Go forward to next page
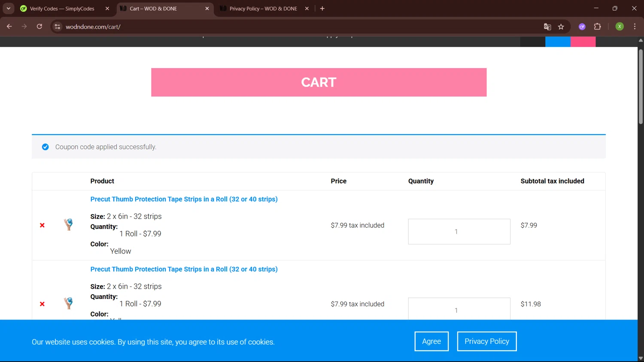644x362 pixels. click(24, 27)
